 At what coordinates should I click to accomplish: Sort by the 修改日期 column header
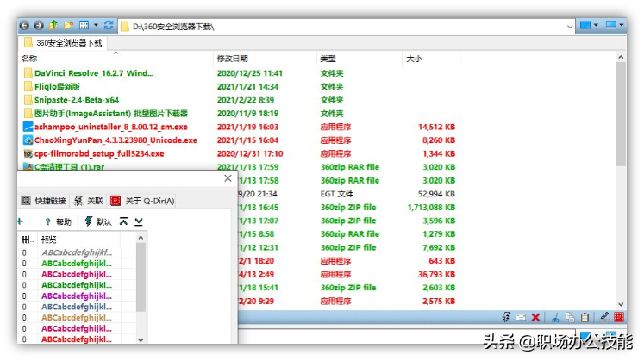(x=233, y=59)
